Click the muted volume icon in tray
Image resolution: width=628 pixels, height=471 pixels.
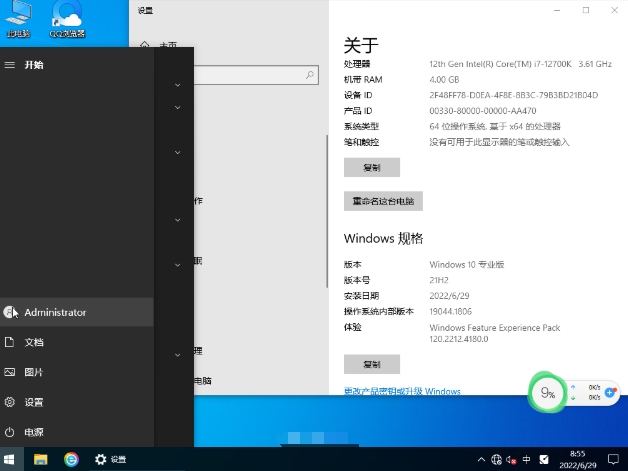coord(511,460)
